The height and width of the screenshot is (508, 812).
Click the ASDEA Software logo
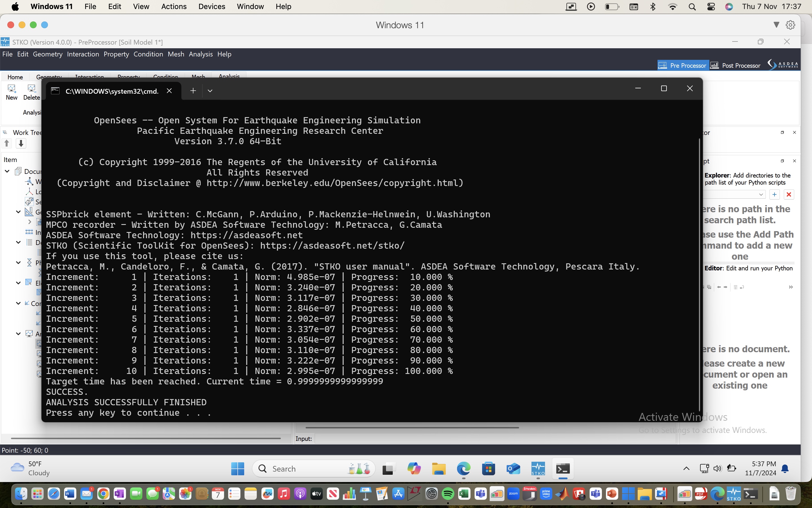(x=783, y=65)
